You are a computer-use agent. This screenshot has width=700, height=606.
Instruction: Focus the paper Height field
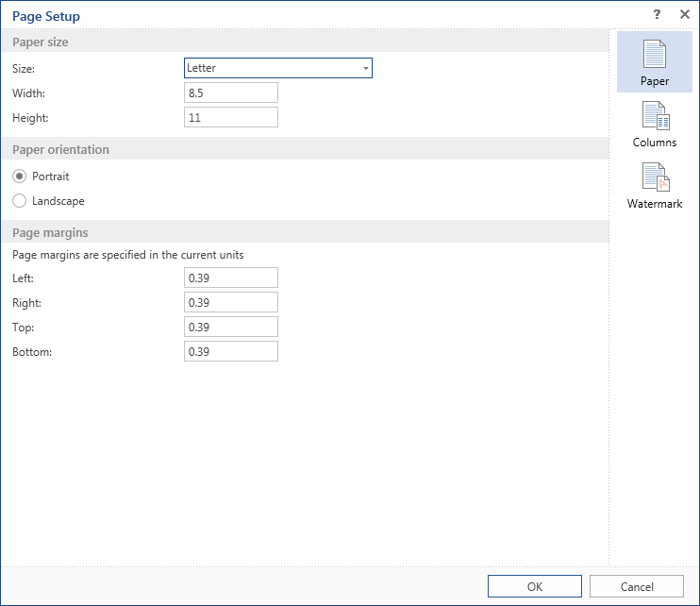[231, 117]
